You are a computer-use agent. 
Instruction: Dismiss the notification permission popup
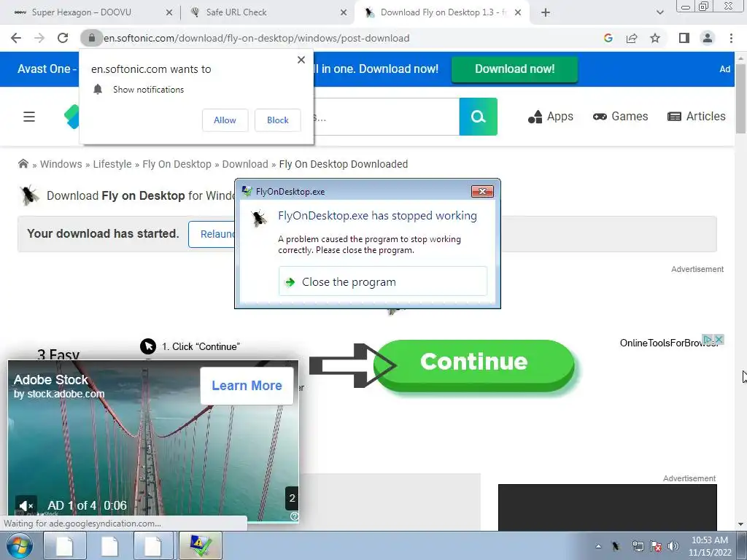[301, 60]
